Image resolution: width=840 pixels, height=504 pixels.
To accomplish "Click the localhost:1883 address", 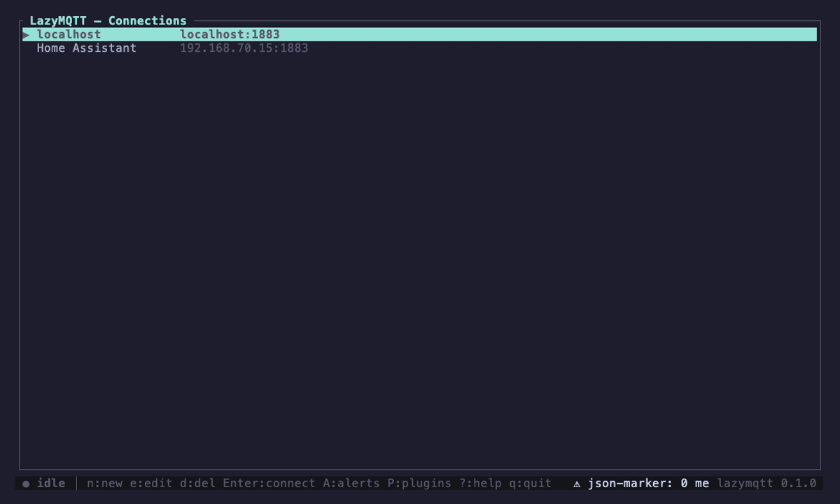I will 230,34.
